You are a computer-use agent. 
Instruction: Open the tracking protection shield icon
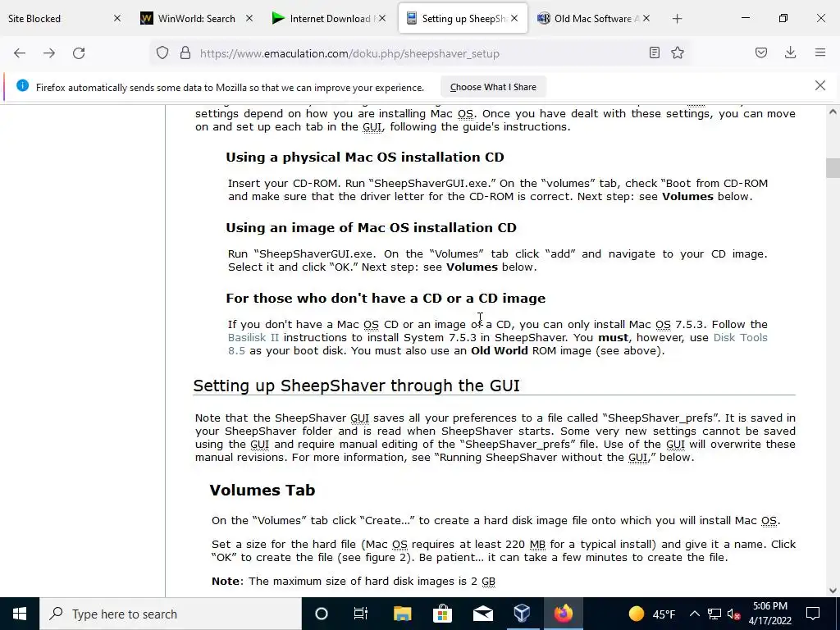162,53
